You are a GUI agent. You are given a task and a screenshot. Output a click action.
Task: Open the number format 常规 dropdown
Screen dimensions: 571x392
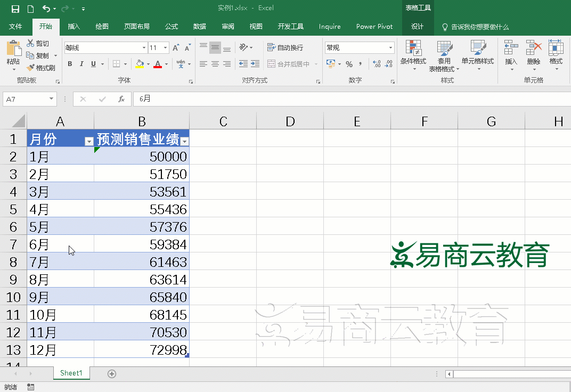coord(391,48)
